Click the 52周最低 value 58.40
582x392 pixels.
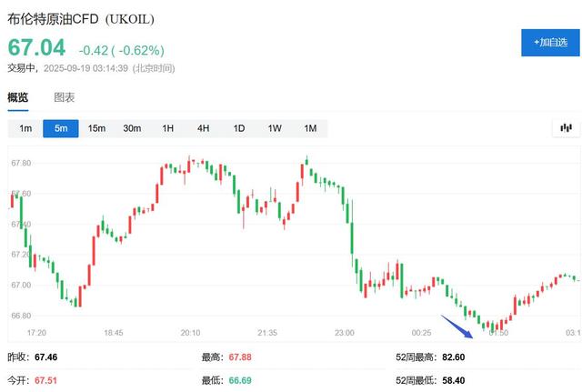(454, 380)
